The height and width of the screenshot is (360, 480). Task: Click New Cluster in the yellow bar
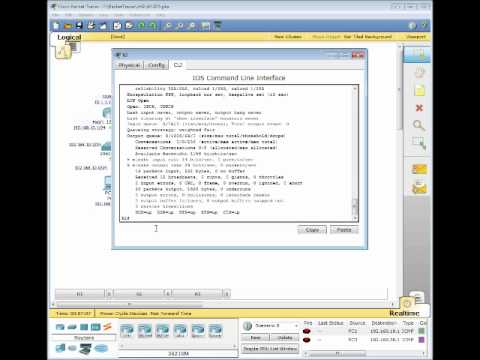[x=288, y=37]
